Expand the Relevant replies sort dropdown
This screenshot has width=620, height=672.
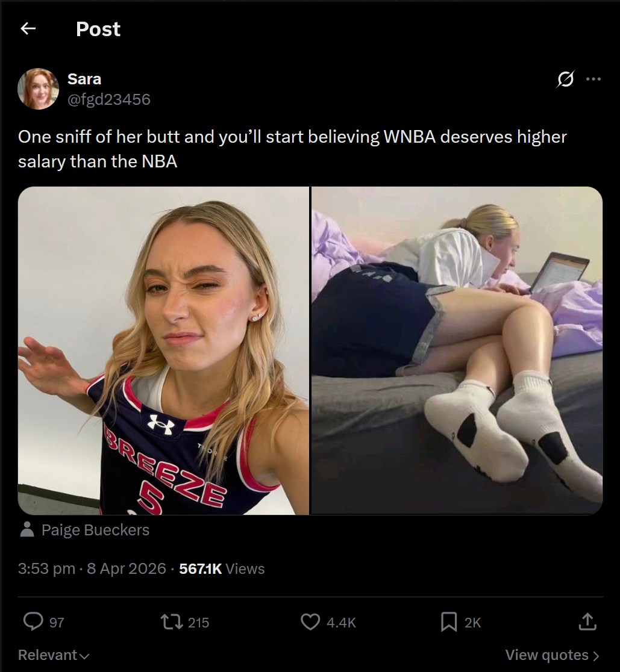pos(54,655)
